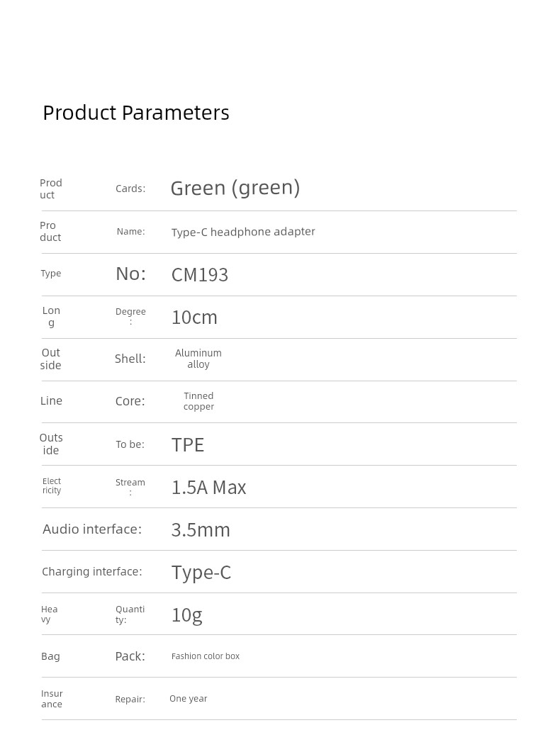Click the Shell: label
The width and height of the screenshot is (560, 730).
(130, 359)
